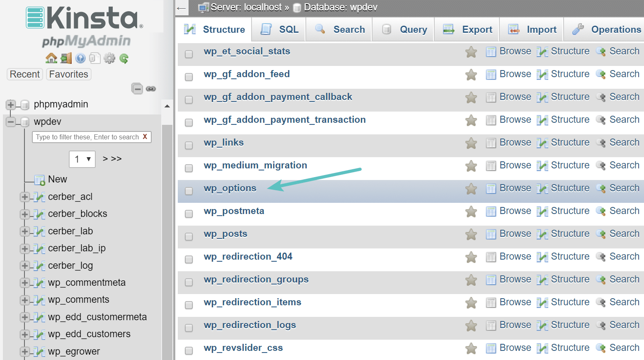Select the checkbox for wp_options row
The height and width of the screenshot is (360, 644).
point(189,191)
